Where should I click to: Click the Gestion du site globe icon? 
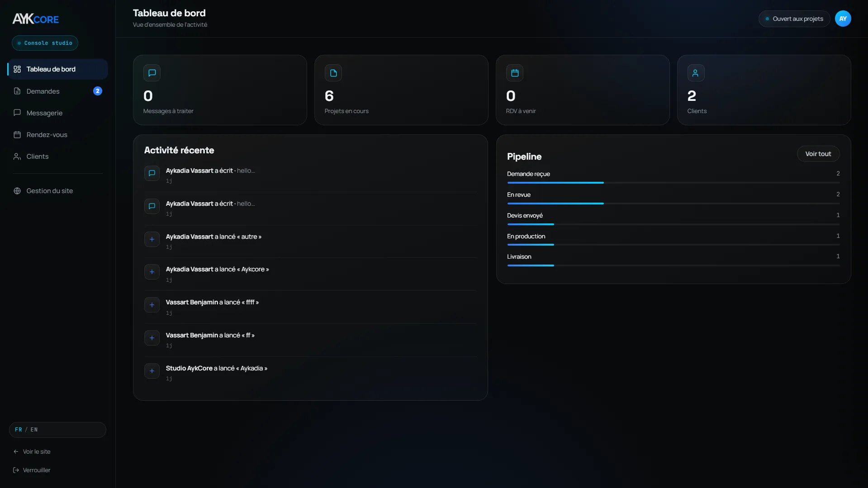(x=17, y=191)
